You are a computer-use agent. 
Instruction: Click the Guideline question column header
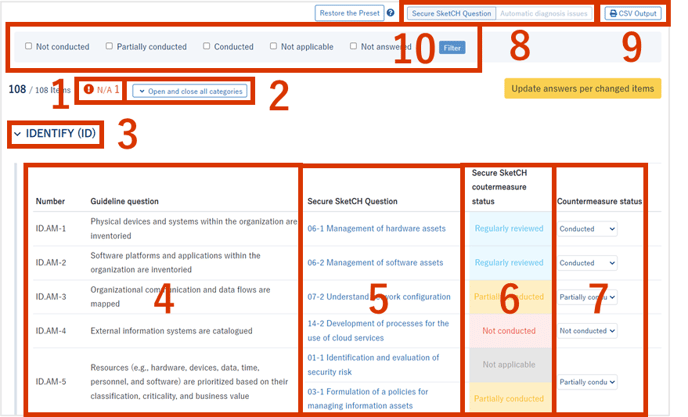tap(124, 201)
